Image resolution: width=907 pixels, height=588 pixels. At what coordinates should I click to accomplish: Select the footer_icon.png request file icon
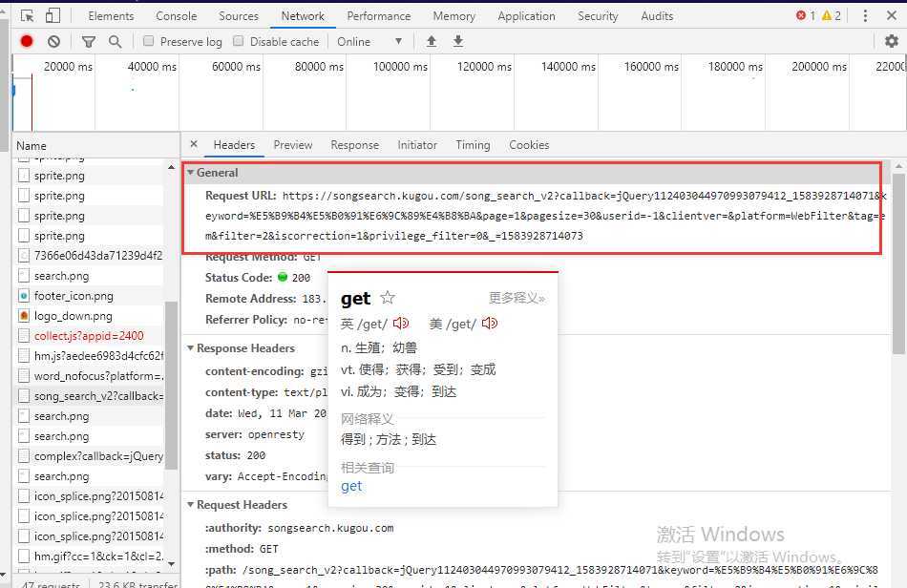click(24, 296)
